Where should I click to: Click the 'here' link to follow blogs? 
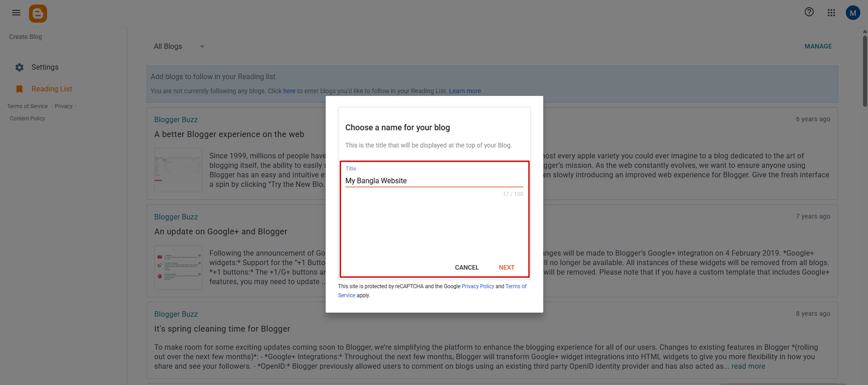click(289, 91)
